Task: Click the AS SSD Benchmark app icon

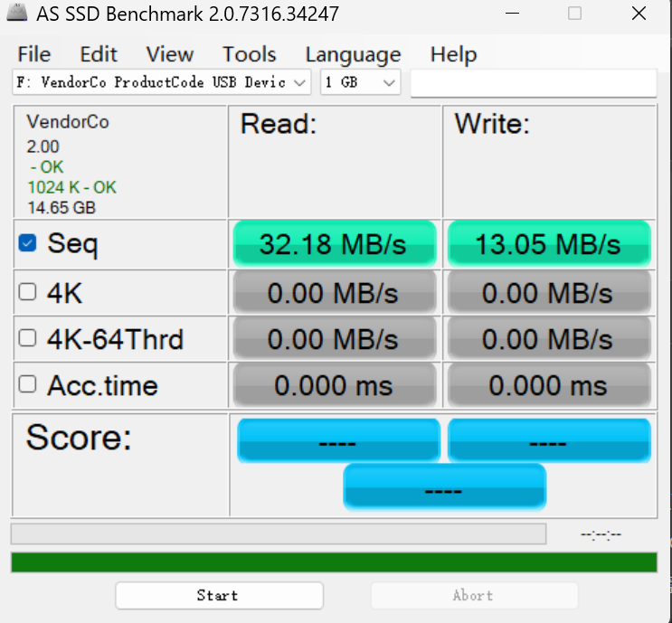Action: pyautogui.click(x=16, y=13)
